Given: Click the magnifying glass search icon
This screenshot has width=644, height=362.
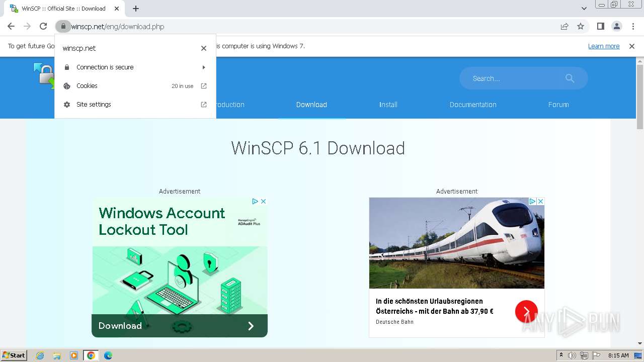Looking at the screenshot, I should (x=570, y=78).
